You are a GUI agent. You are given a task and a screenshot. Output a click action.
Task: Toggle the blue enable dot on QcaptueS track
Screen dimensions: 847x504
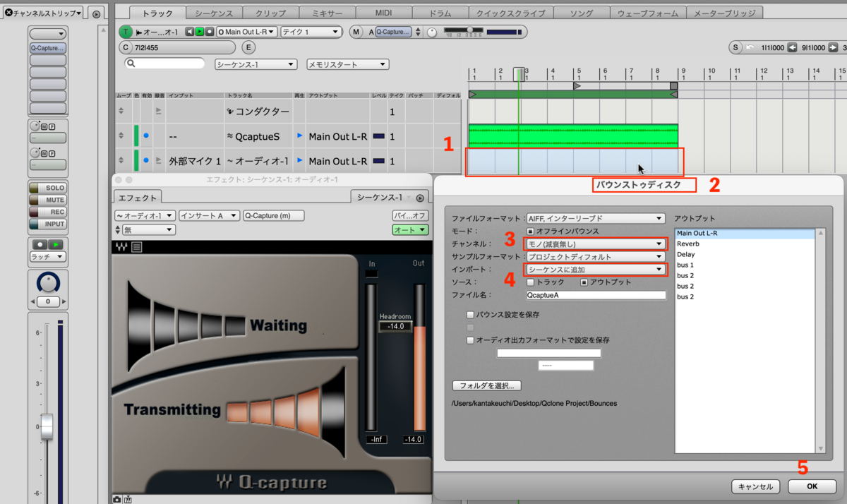[x=146, y=136]
